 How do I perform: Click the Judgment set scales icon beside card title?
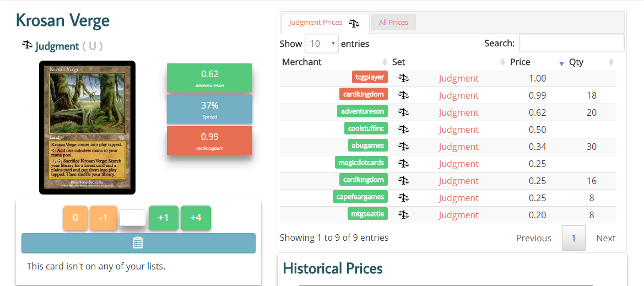[x=27, y=45]
